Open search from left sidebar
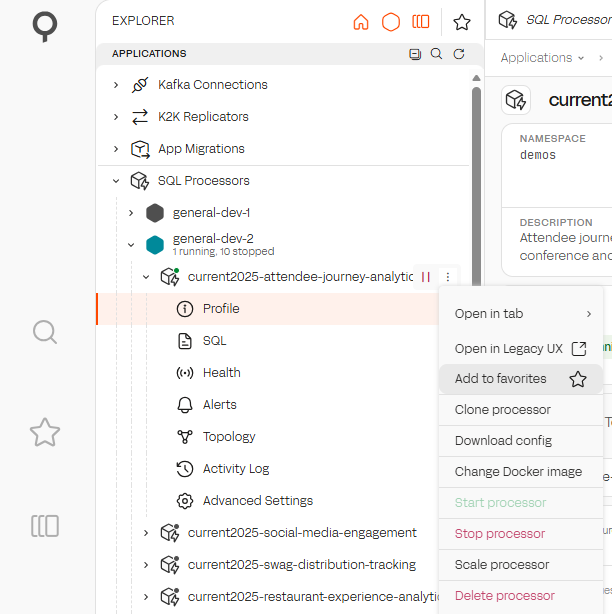 click(45, 332)
